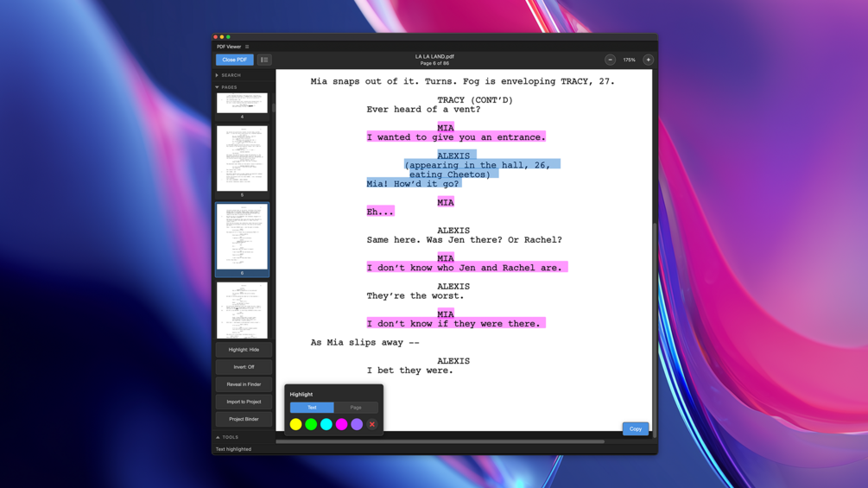Image resolution: width=868 pixels, height=488 pixels.
Task: Click the macOS window zoom button
Action: pos(228,37)
